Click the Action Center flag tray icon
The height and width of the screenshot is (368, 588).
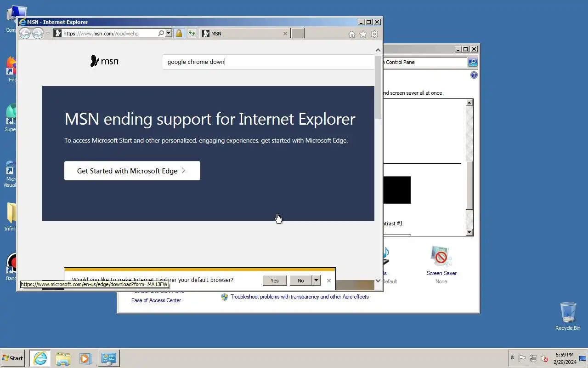pyautogui.click(x=522, y=358)
